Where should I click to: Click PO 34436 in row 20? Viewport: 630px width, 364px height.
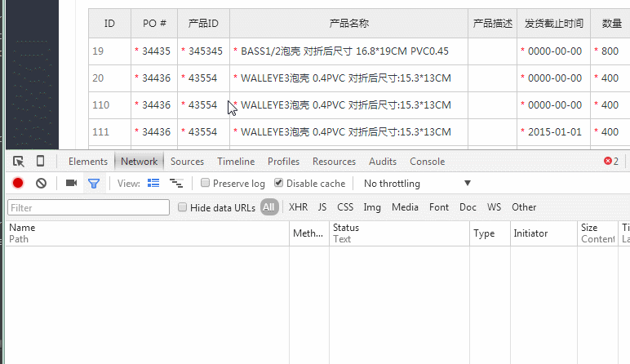click(x=154, y=78)
